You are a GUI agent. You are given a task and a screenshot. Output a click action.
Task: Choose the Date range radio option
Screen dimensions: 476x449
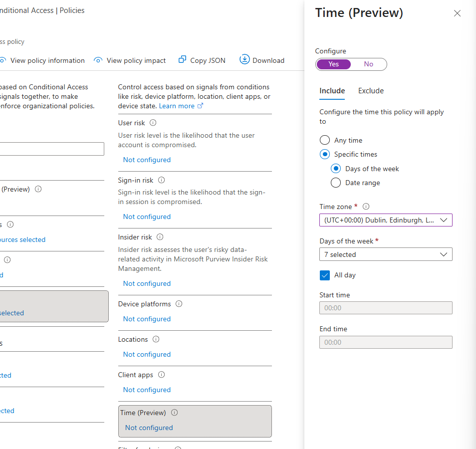tap(336, 183)
